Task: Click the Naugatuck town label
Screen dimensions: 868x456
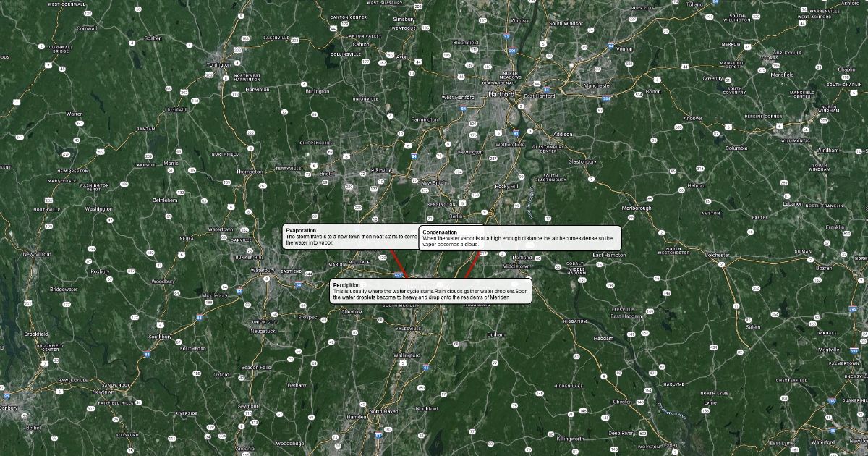Action: [x=264, y=331]
